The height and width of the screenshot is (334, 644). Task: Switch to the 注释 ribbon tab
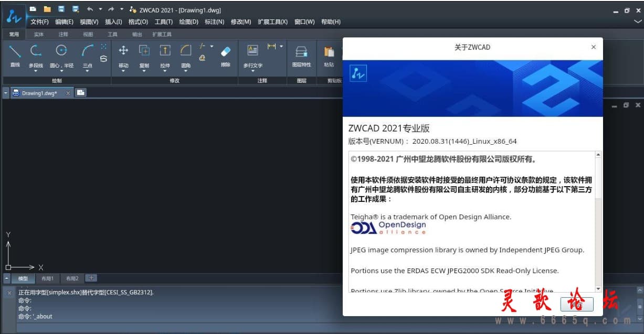64,34
